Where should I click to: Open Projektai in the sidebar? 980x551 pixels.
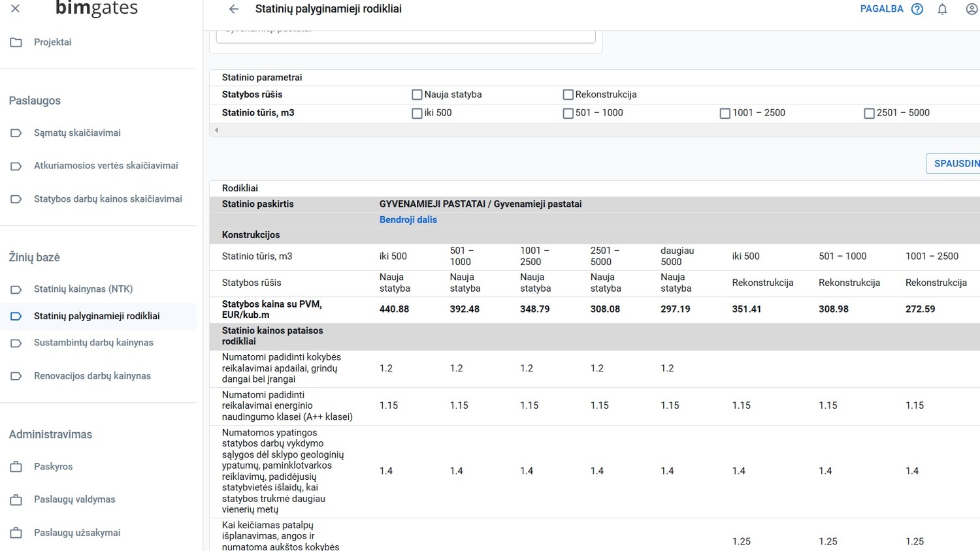[x=52, y=42]
